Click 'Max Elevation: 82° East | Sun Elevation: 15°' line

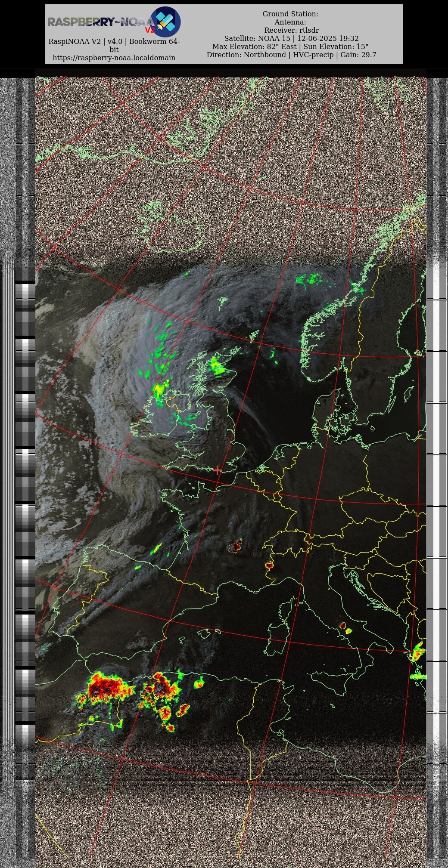tap(290, 46)
